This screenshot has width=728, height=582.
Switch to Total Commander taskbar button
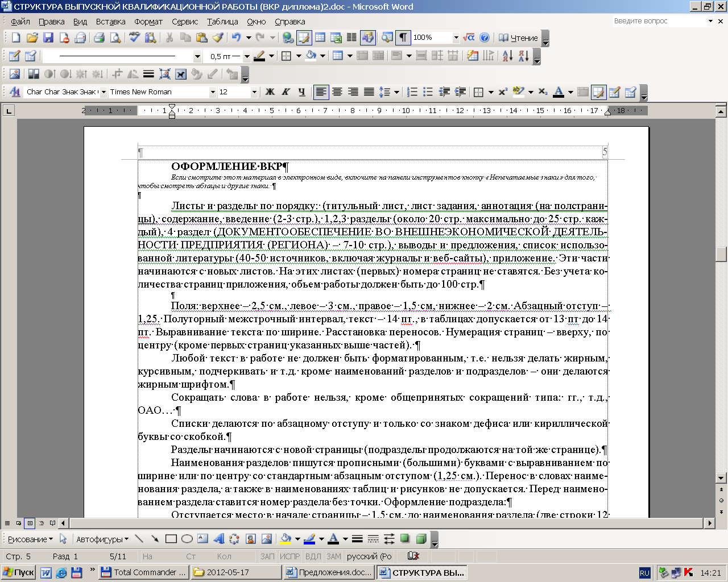pos(143,572)
